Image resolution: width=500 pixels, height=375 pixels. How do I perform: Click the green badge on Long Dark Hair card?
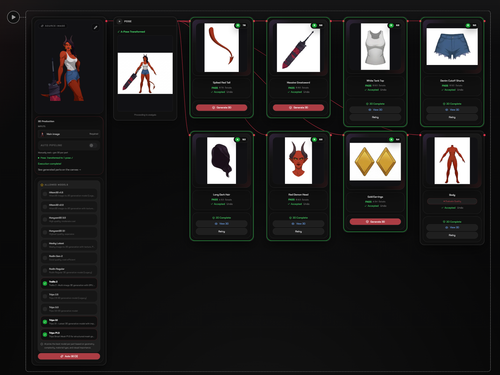point(238,139)
